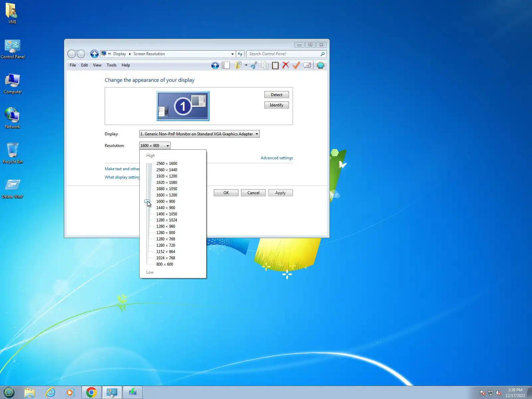Open Windows Explorer from the taskbar

point(30,393)
